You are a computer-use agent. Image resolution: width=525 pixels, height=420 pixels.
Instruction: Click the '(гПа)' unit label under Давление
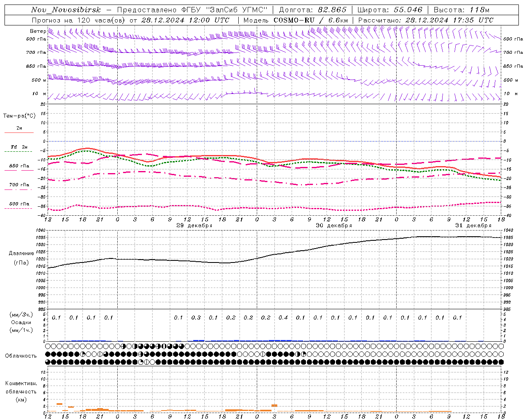coord(21,263)
